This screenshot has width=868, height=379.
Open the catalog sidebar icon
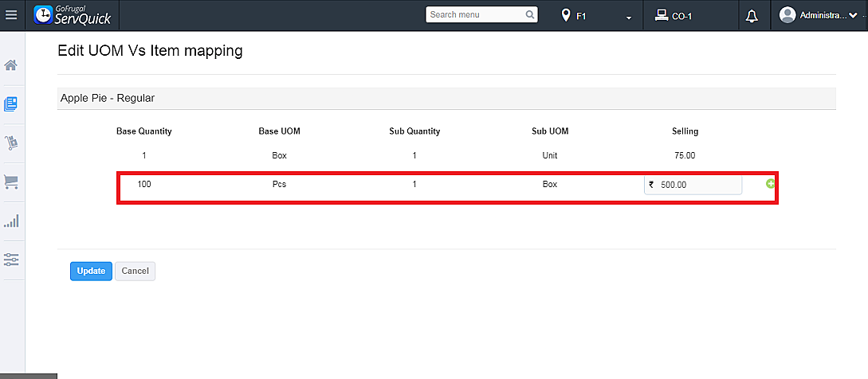[x=11, y=104]
